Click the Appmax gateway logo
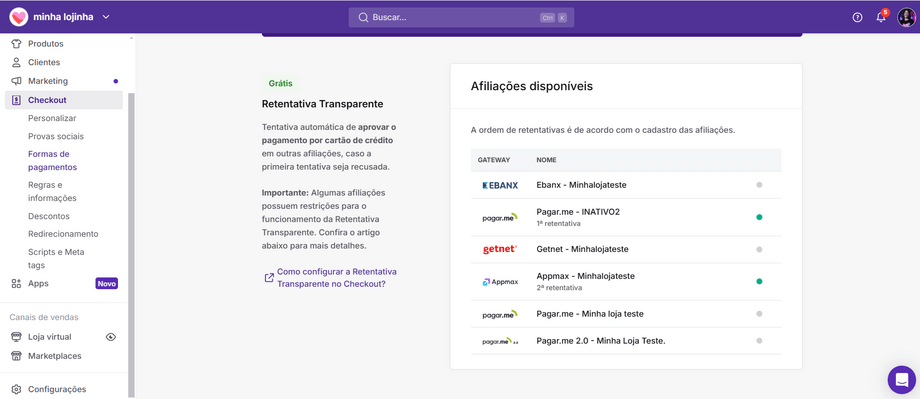Viewport: 920px width, 399px height. click(500, 282)
